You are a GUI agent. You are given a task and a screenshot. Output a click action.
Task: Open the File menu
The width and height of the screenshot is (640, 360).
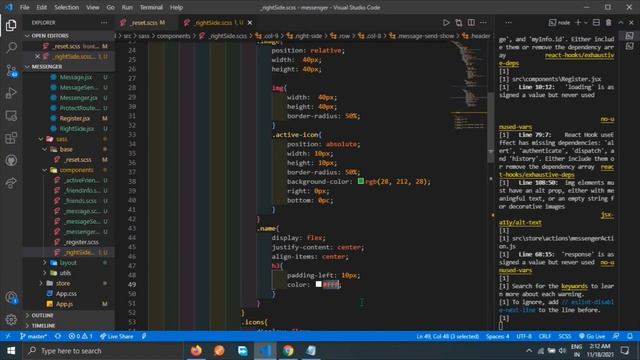click(x=24, y=7)
